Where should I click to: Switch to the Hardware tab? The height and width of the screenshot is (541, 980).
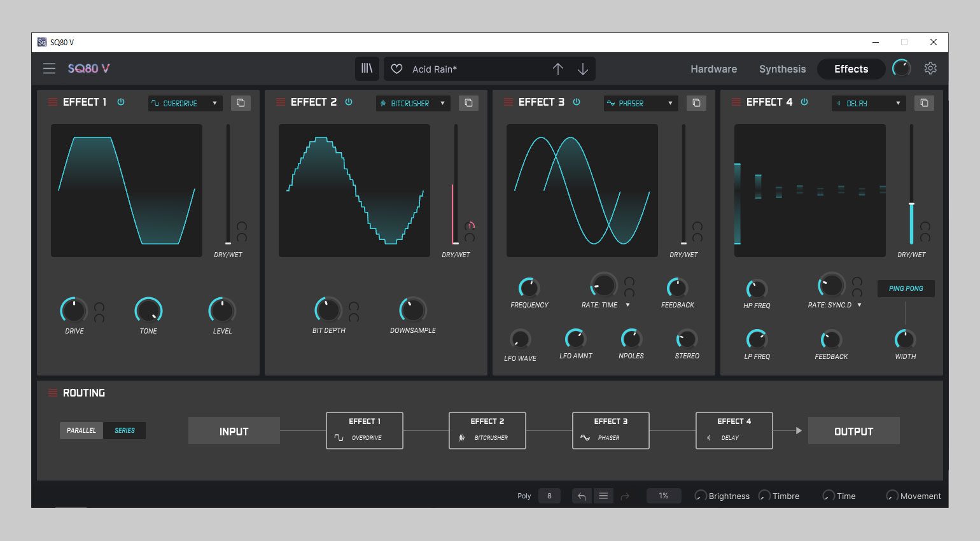click(x=713, y=69)
